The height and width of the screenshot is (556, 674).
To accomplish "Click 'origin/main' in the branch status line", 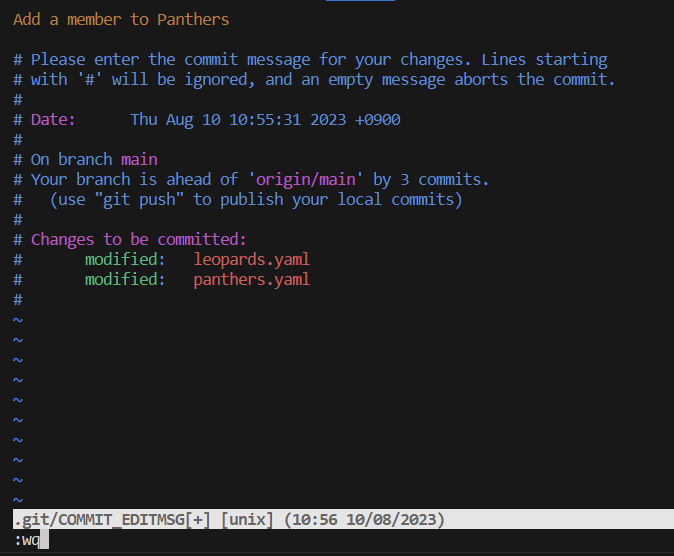I will pos(306,179).
